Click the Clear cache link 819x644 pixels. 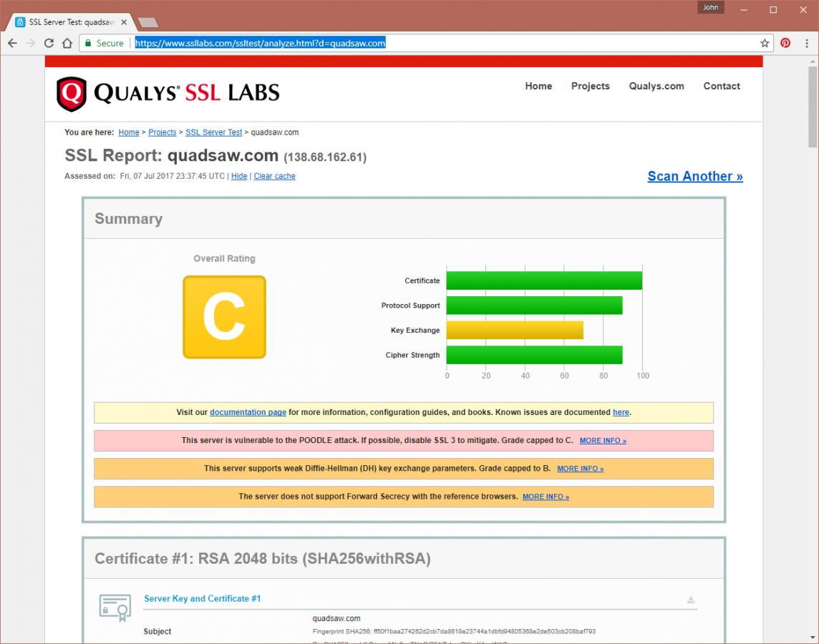coord(274,176)
